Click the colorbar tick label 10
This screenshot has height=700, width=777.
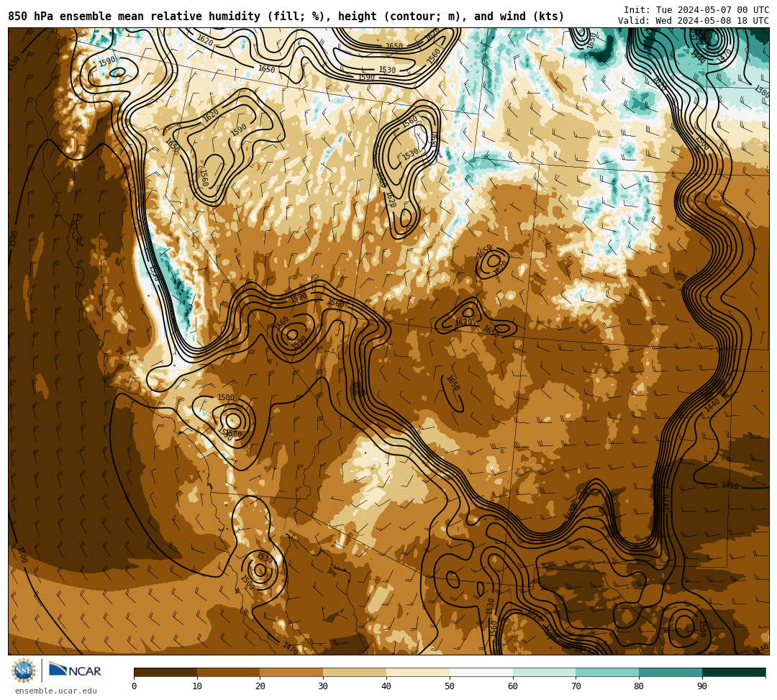pos(197,686)
